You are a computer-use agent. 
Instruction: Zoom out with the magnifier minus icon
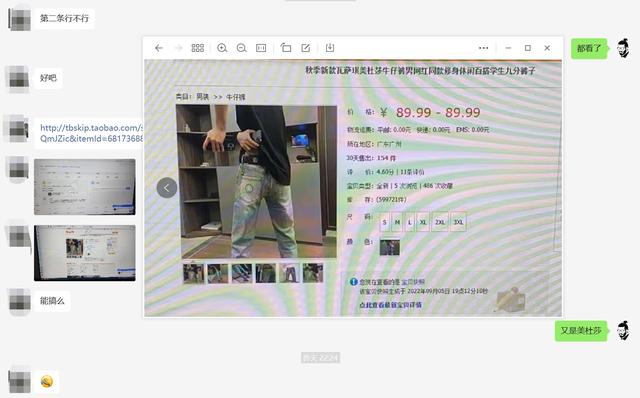pyautogui.click(x=242, y=48)
